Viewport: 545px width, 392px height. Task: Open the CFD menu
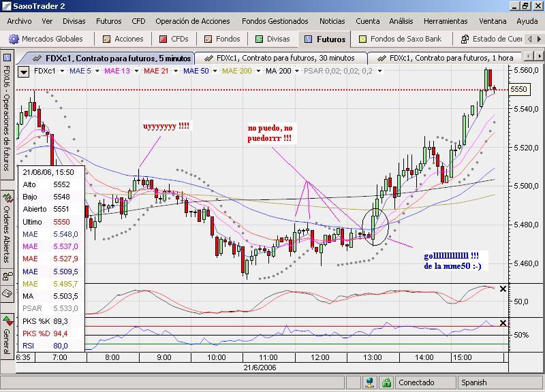(138, 21)
